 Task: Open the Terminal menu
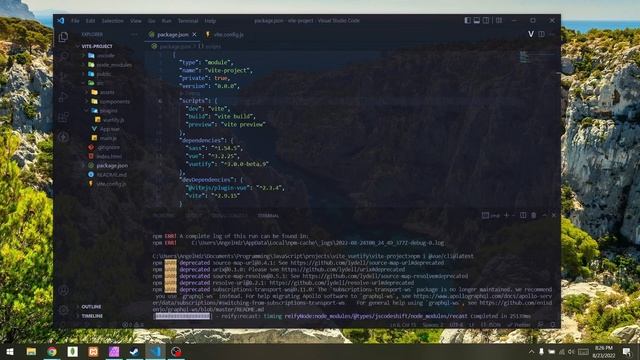tap(188, 20)
